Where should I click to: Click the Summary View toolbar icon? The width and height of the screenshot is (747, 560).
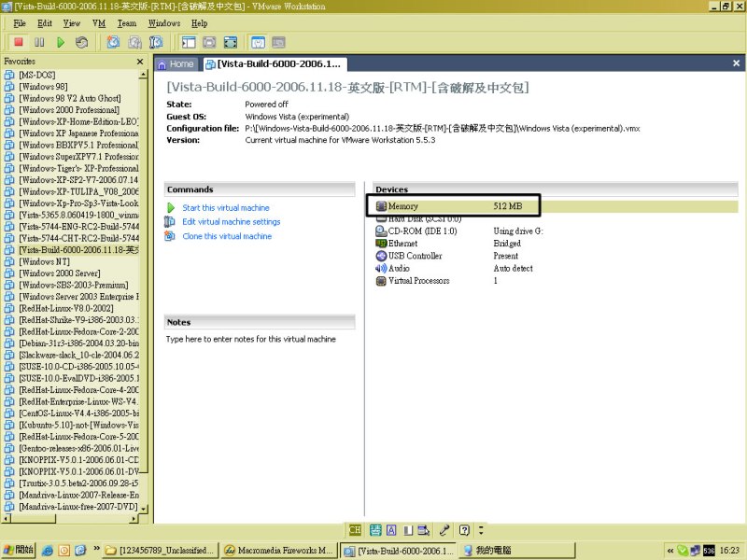tap(258, 42)
